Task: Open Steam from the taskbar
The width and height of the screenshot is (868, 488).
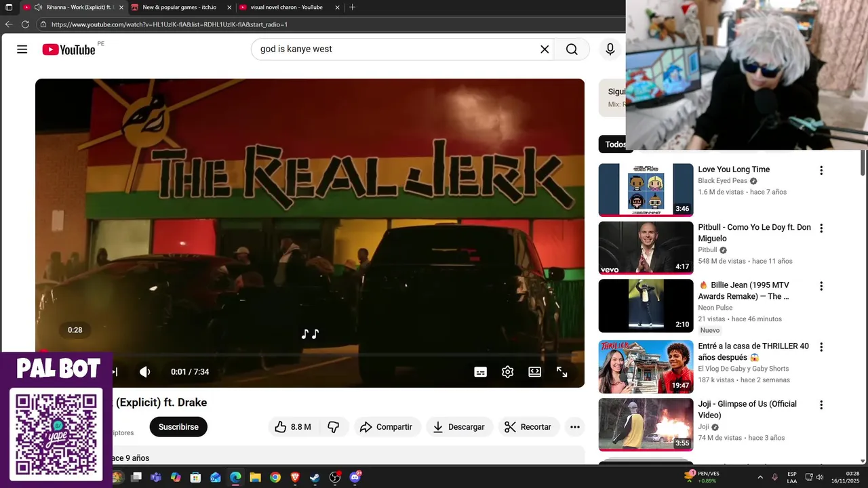Action: [315, 477]
